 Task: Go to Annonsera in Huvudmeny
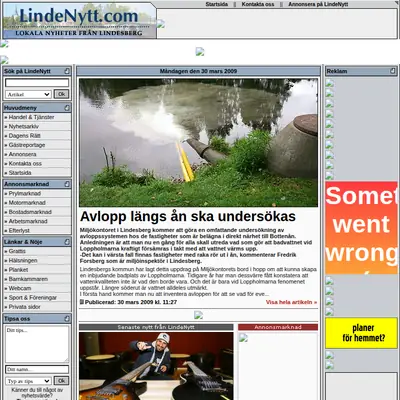(x=22, y=154)
